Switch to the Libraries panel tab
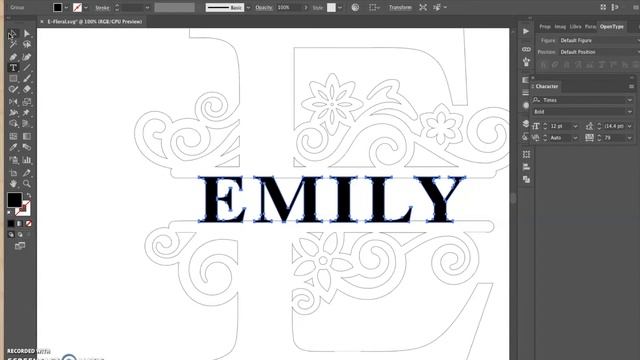Image resolution: width=640 pixels, height=360 pixels. pyautogui.click(x=575, y=27)
